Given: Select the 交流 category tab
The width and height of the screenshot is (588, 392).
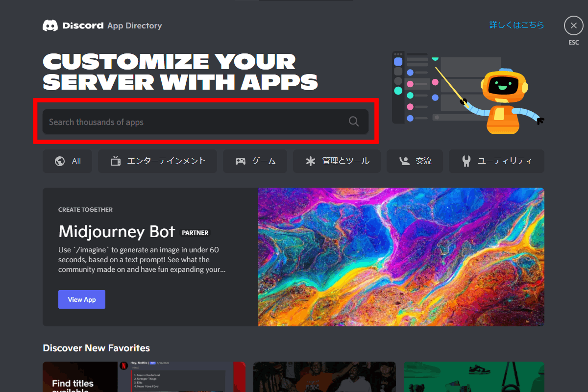Looking at the screenshot, I should 415,161.
